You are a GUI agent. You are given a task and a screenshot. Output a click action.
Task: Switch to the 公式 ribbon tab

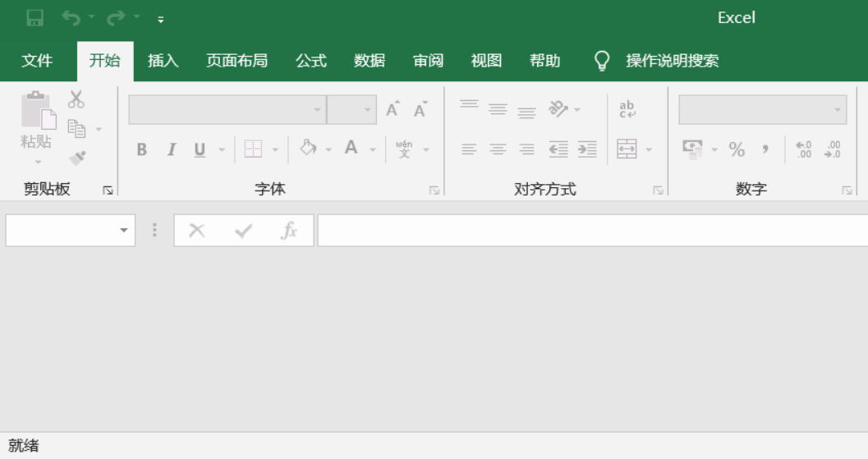(311, 60)
